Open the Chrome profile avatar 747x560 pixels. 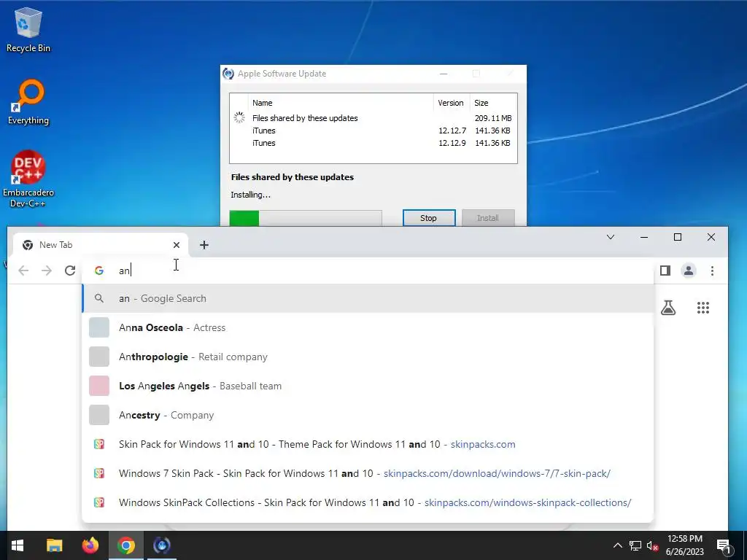(x=689, y=271)
